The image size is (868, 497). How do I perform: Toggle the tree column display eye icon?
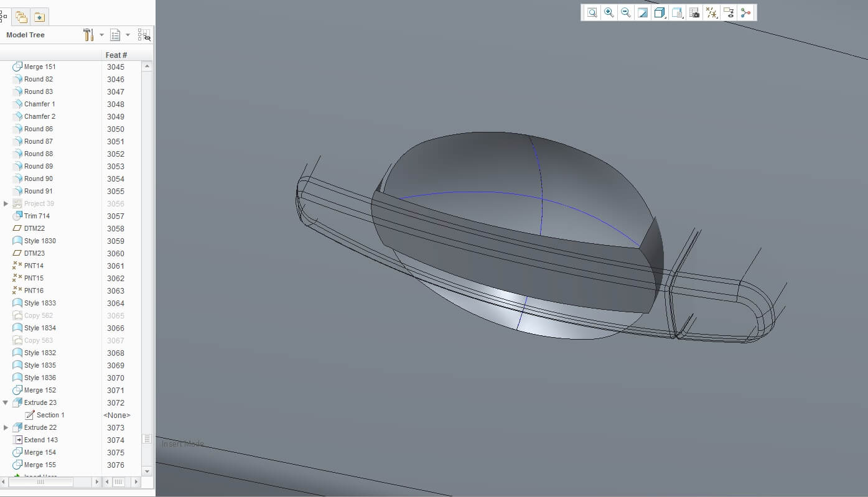(144, 35)
